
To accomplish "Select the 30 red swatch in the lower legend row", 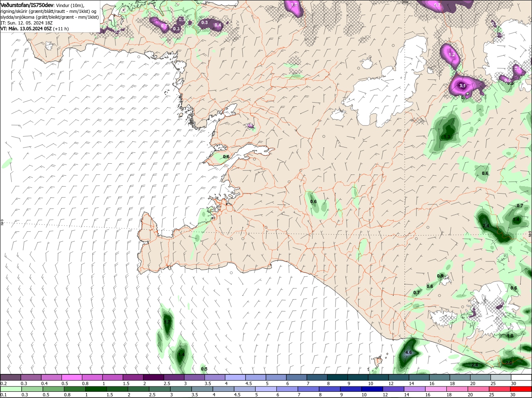I will [521, 389].
